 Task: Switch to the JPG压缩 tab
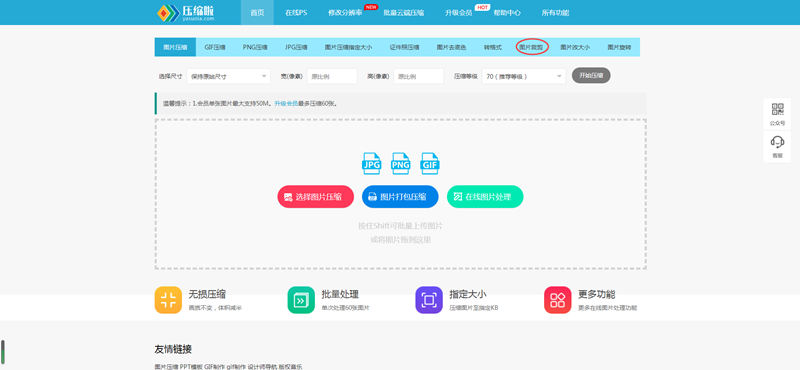click(x=296, y=47)
